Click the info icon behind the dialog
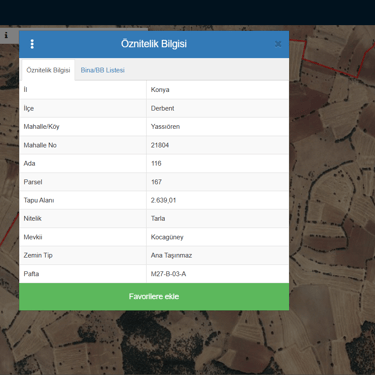Viewport: 375px width, 375px height. pyautogui.click(x=6, y=35)
